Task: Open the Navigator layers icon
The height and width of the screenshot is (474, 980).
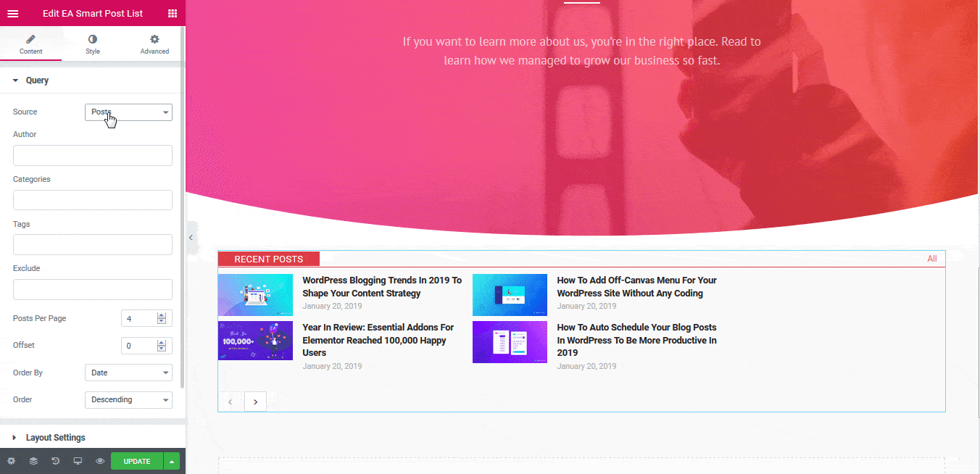Action: pyautogui.click(x=33, y=461)
